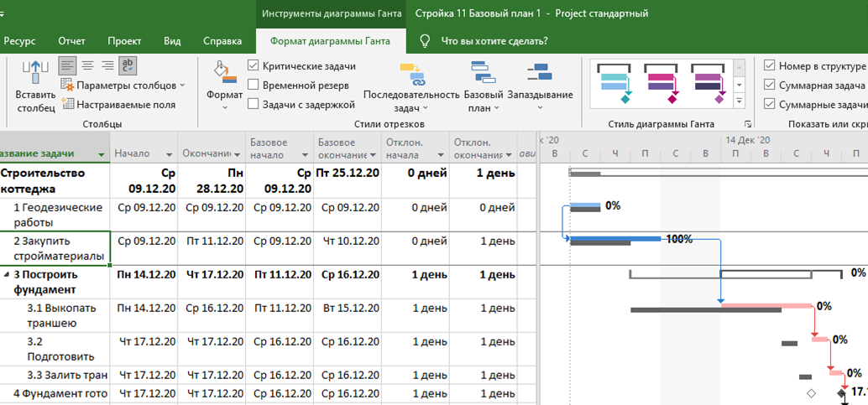Enable the Временной резерв checkbox
This screenshot has width=868, height=405.
(x=254, y=86)
